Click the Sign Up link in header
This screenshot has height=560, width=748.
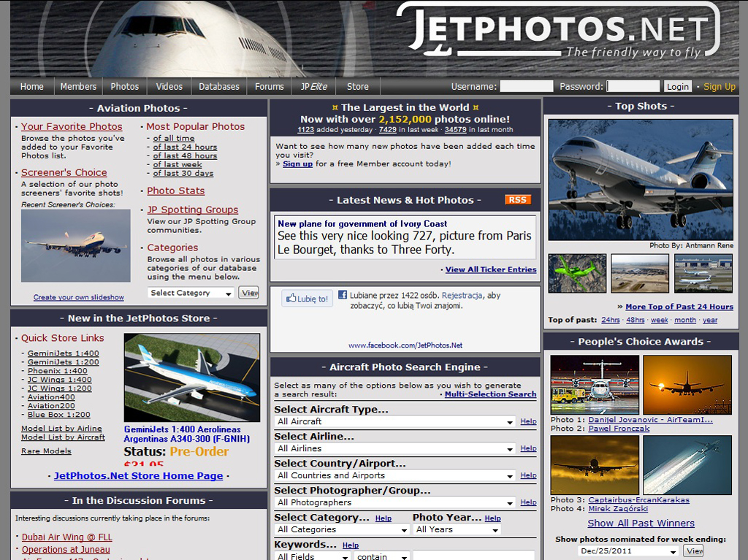coord(720,86)
